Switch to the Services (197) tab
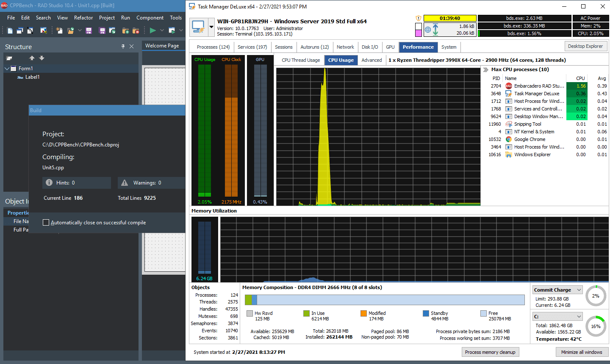Viewport: 610px width, 364px height. pos(252,47)
